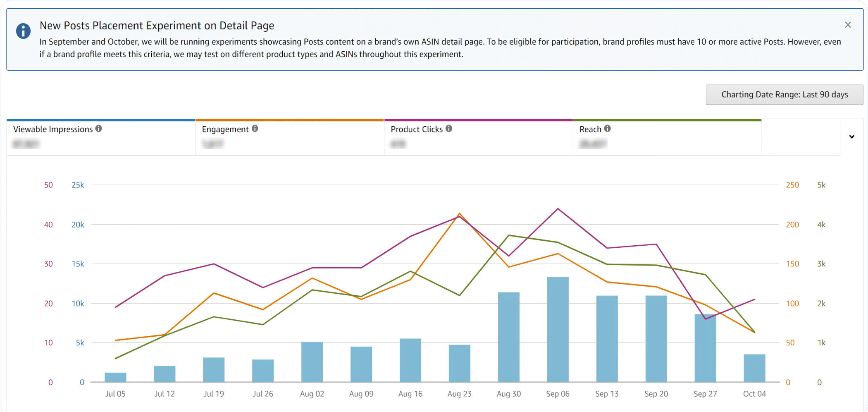Click the Aug 23 axis date label
Screen dimensions: 868x412
(459, 394)
